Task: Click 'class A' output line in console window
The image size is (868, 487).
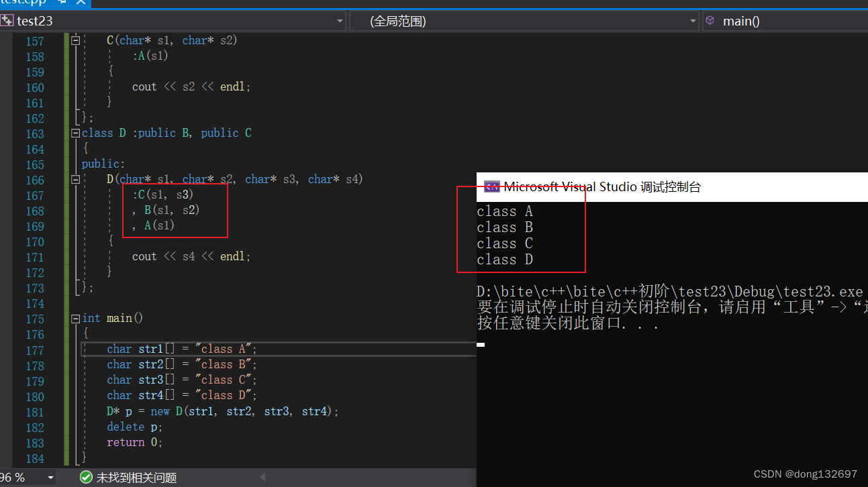Action: [x=505, y=211]
